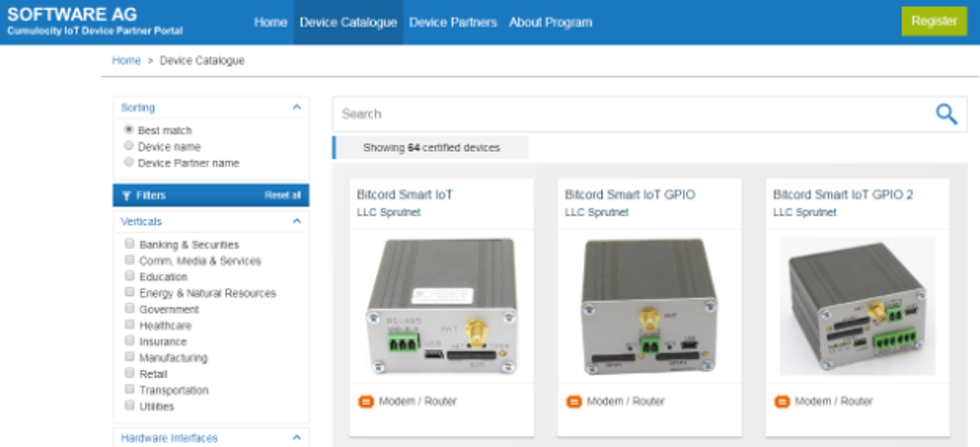Toggle the Government vertical checkbox
The image size is (980, 447).
coord(129,308)
